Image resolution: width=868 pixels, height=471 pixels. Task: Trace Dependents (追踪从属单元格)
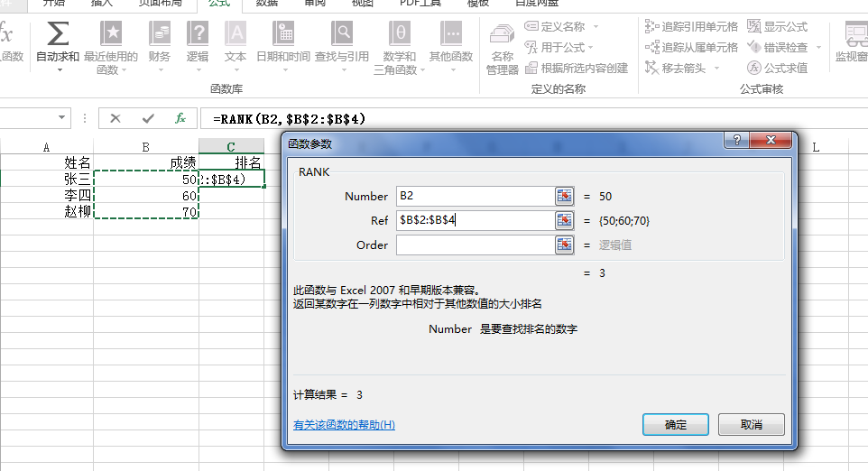tap(691, 47)
